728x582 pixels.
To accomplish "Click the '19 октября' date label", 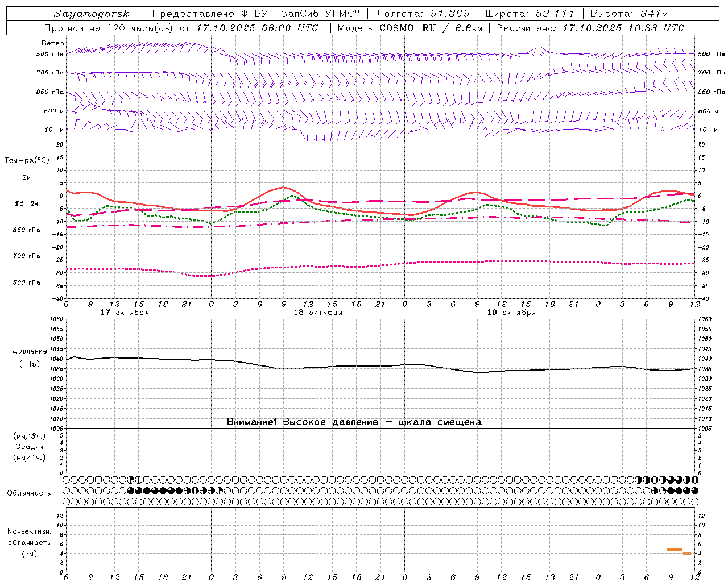I will [x=511, y=313].
